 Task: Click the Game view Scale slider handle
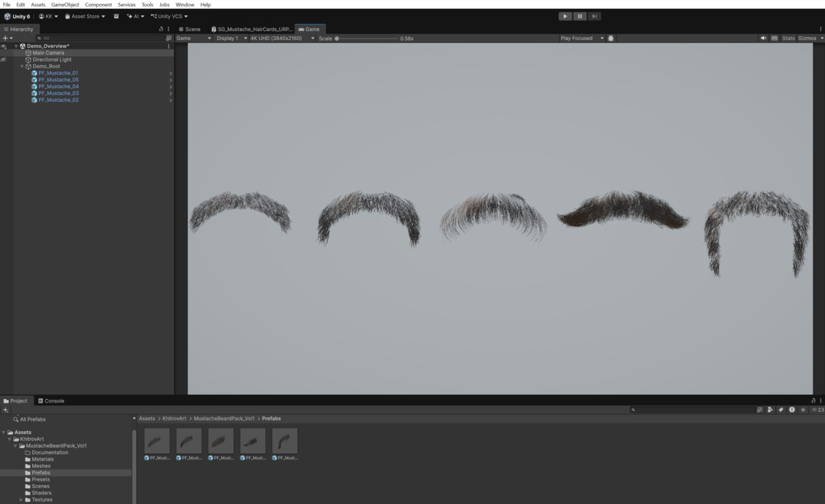tap(337, 39)
